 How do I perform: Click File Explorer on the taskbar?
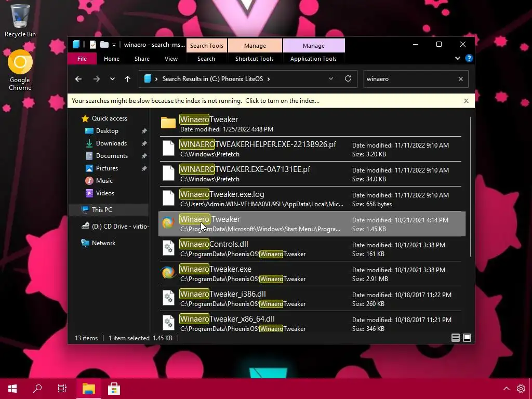[x=88, y=389]
